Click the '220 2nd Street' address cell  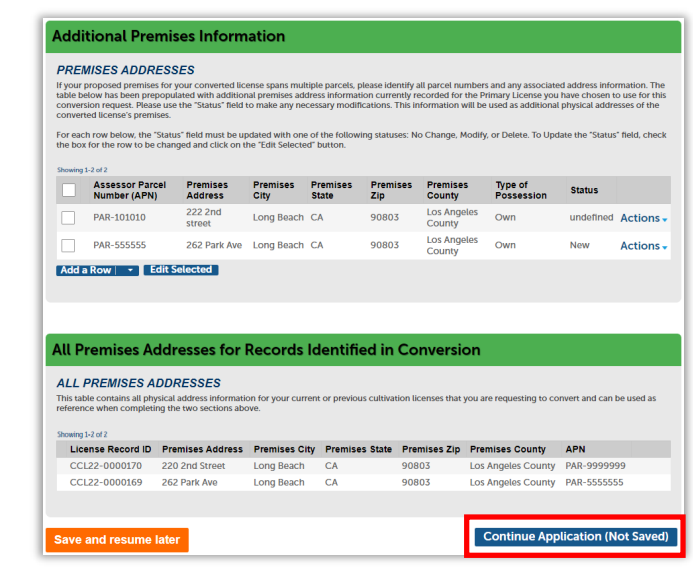tap(193, 466)
